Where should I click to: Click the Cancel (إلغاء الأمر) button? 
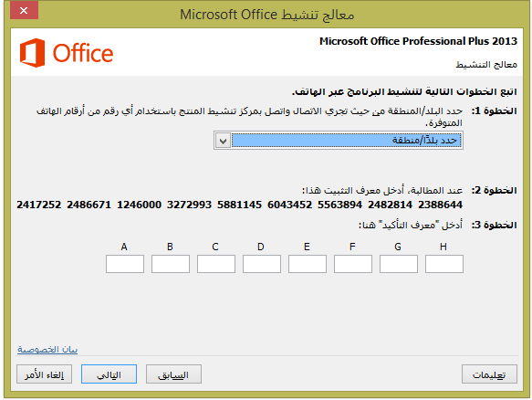44,374
